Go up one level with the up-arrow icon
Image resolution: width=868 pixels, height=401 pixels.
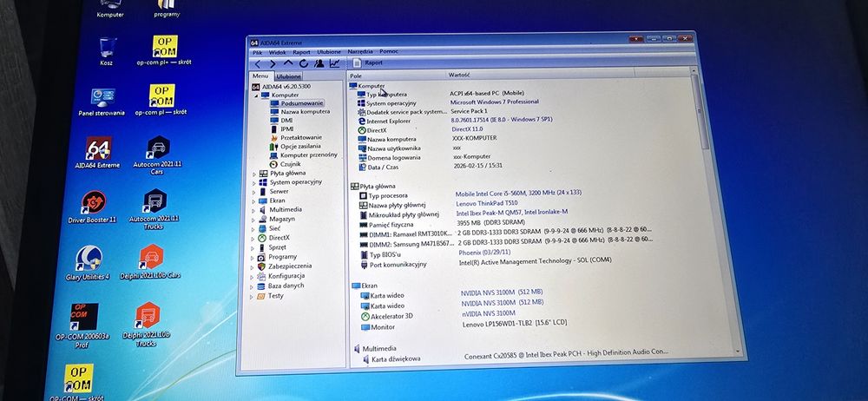[x=288, y=63]
